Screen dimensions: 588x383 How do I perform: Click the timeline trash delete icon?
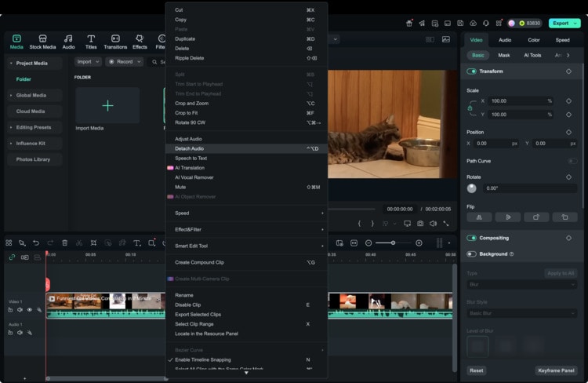pos(64,243)
